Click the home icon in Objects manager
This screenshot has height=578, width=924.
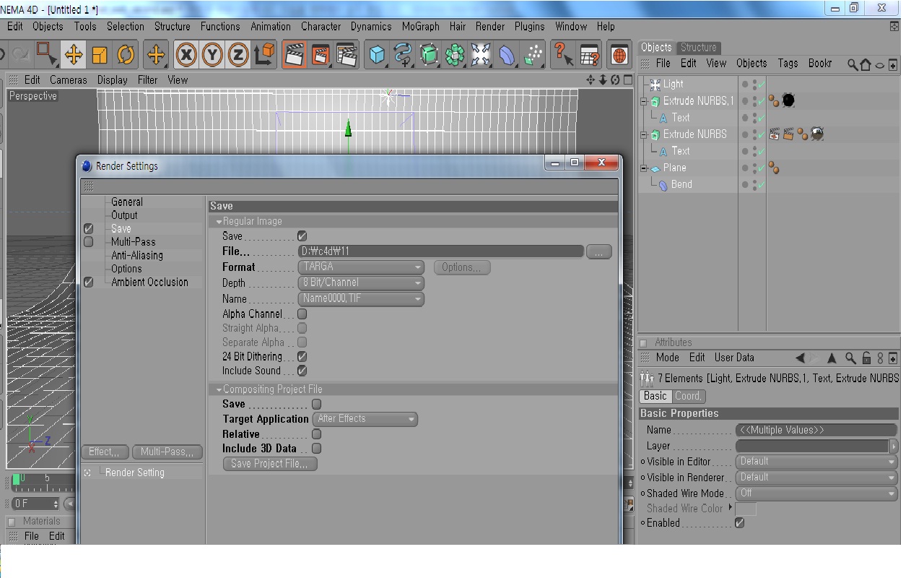coord(866,64)
